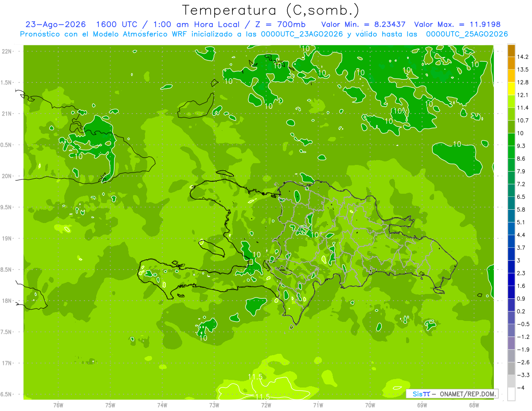The image size is (532, 411).
Task: Click the light green swatch between 11.4 and 10.7
Action: point(511,114)
